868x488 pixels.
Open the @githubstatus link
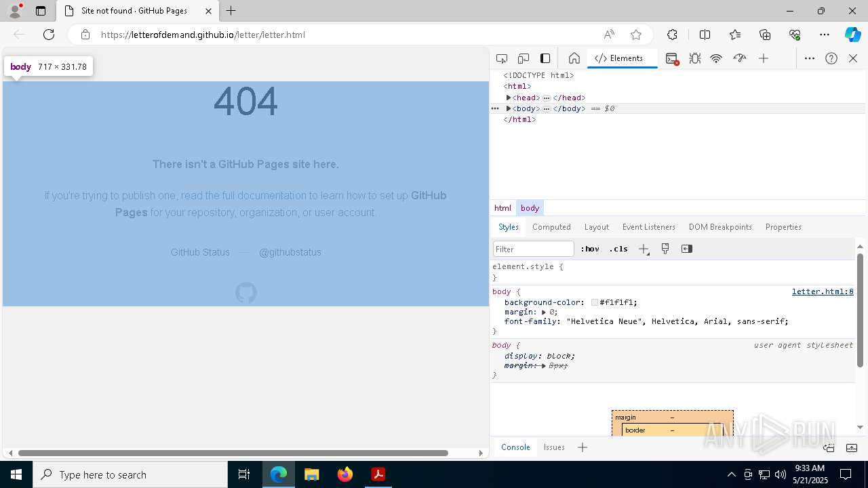tap(290, 252)
